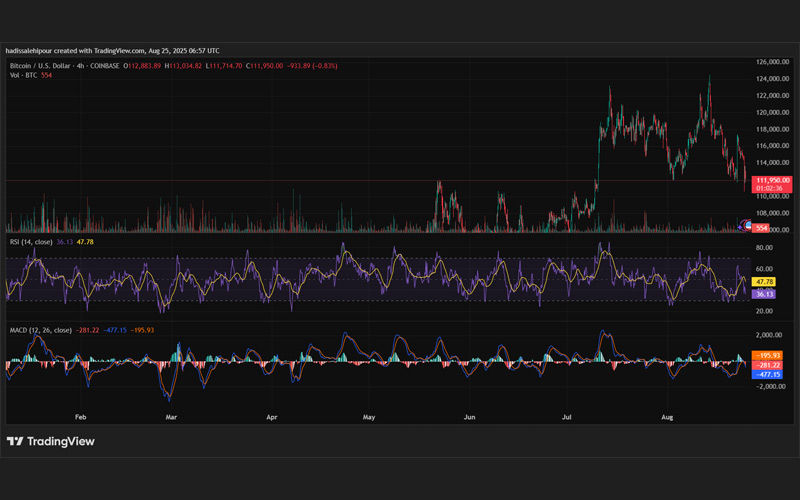Click the 2,000.00 MACD axis label
Image resolution: width=800 pixels, height=500 pixels.
pos(769,335)
